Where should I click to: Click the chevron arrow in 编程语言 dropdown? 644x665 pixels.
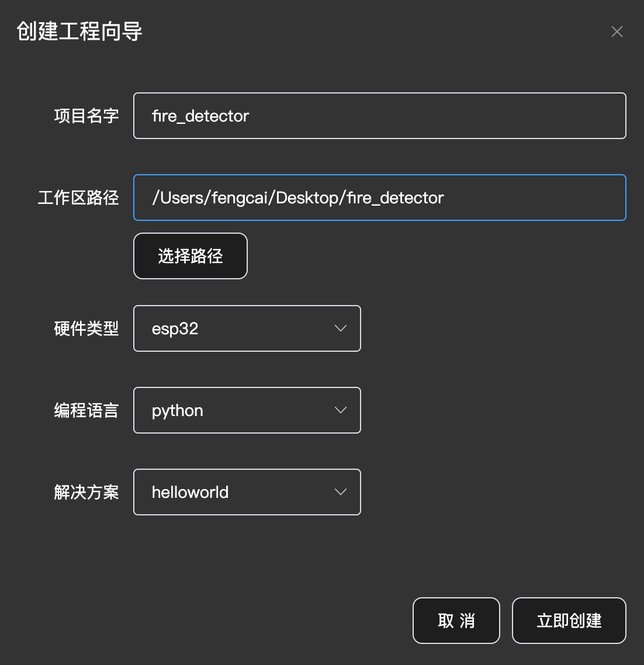341,410
